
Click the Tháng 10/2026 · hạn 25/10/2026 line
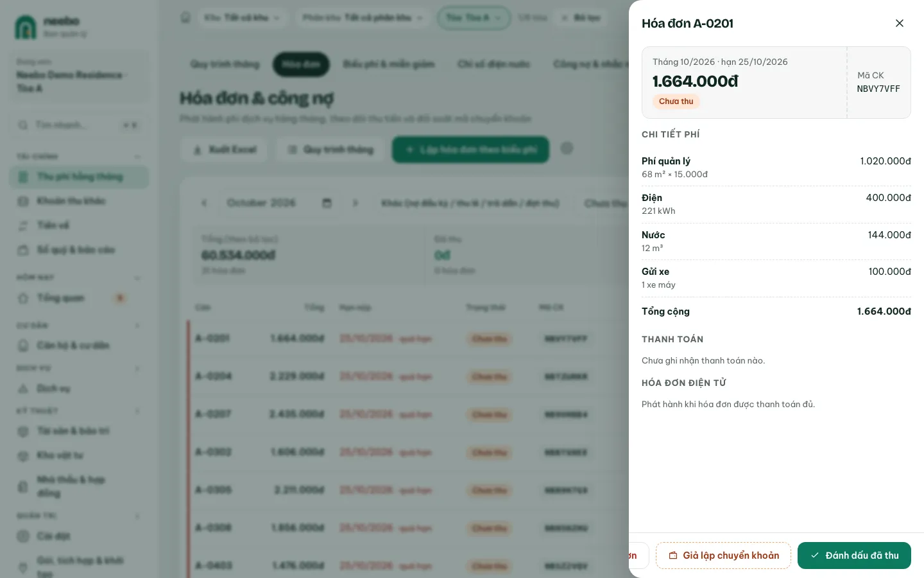720,62
